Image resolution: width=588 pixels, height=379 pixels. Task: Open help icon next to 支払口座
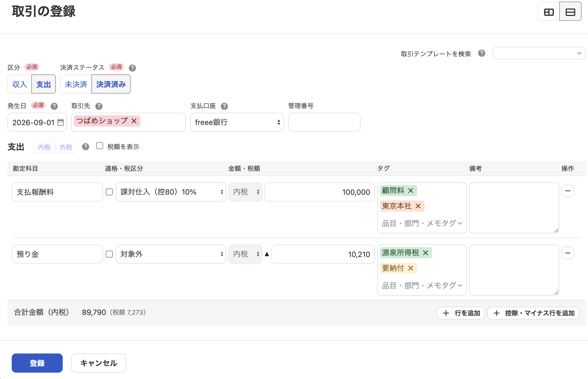(x=224, y=106)
